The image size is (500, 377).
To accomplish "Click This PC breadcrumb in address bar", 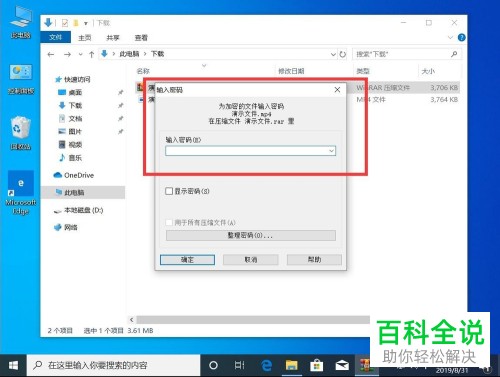I will pos(129,54).
